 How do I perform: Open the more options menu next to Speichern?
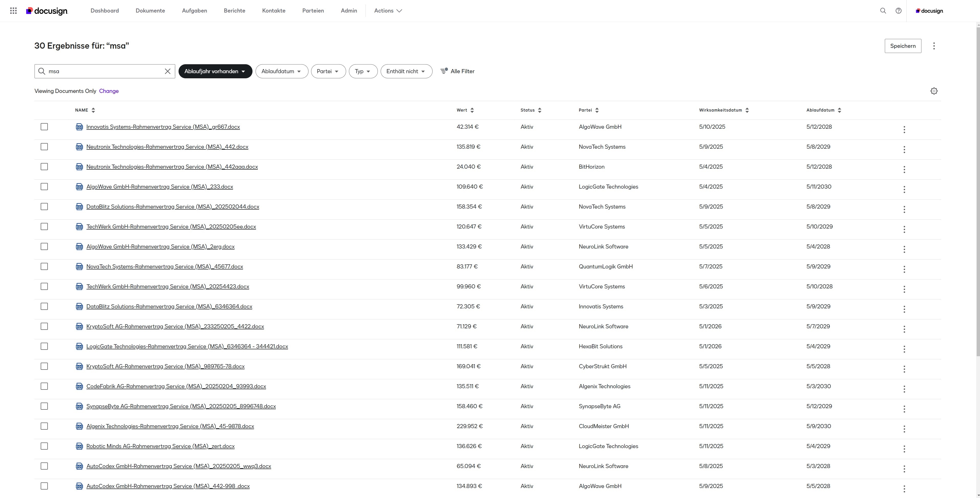click(x=934, y=46)
